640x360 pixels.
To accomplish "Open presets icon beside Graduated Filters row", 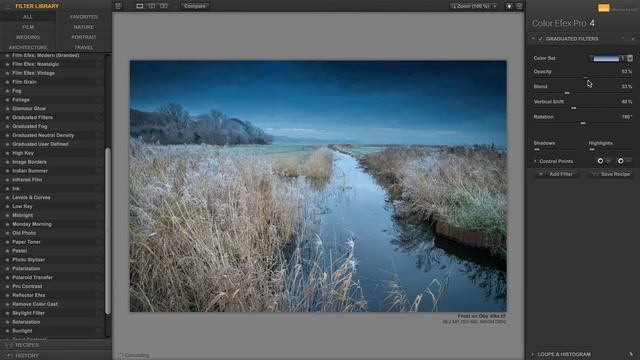I will pyautogui.click(x=99, y=118).
